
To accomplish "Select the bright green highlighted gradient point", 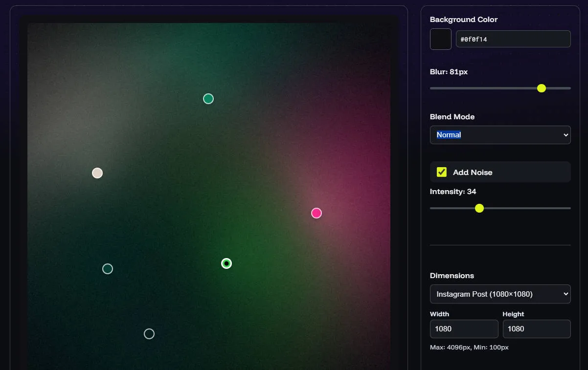I will (x=226, y=263).
